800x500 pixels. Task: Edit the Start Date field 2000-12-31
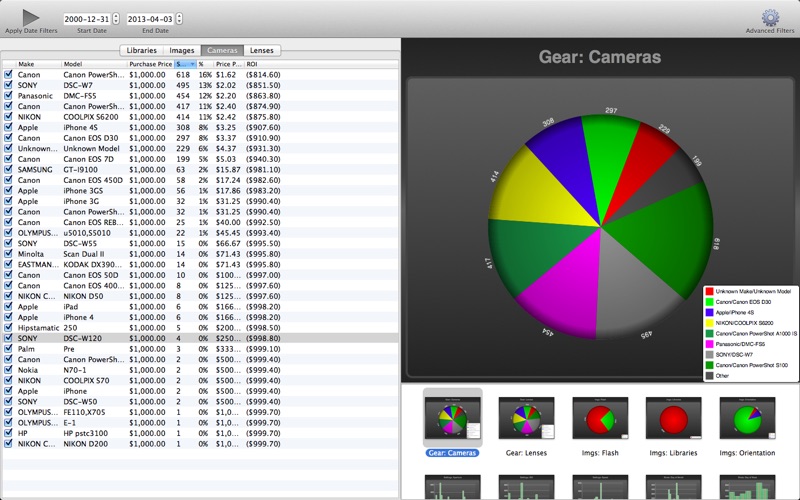tap(87, 19)
